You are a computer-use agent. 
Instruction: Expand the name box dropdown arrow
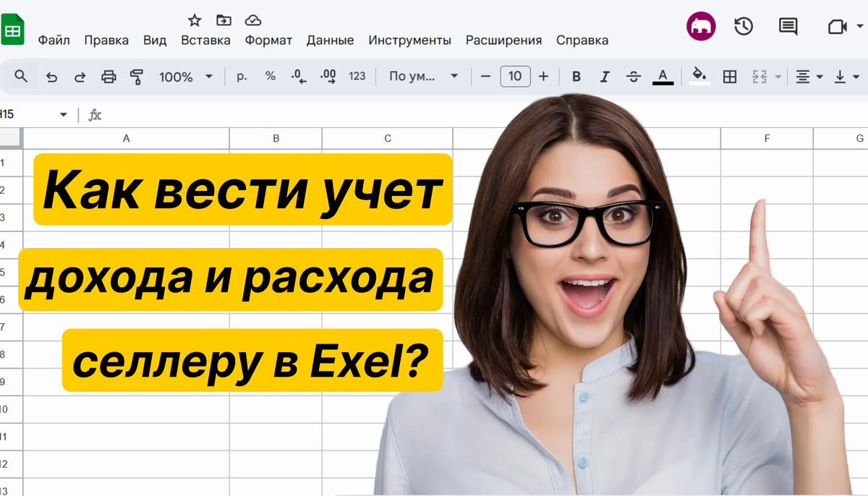pyautogui.click(x=64, y=115)
